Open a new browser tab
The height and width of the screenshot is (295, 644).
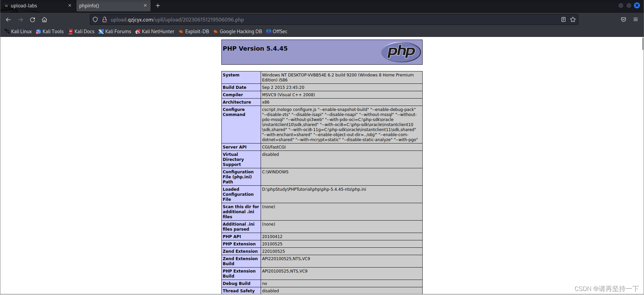pos(158,6)
